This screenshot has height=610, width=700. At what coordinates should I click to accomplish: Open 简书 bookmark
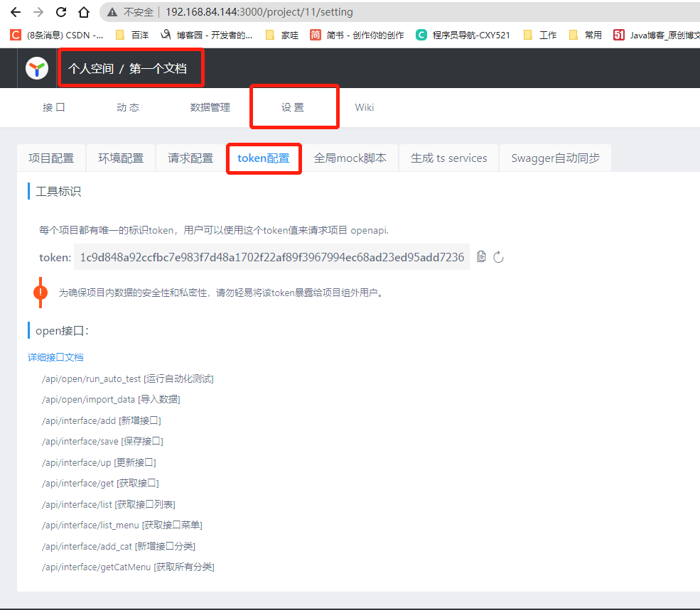point(357,35)
